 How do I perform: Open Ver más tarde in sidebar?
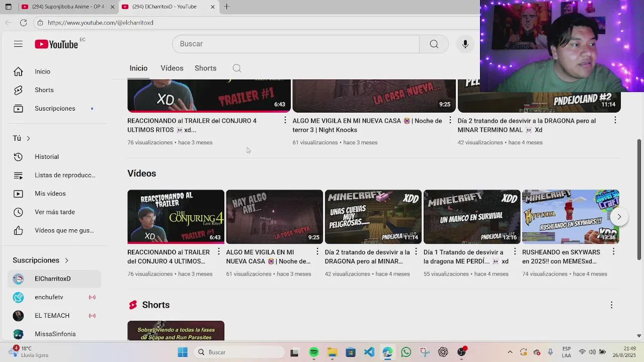tap(54, 212)
